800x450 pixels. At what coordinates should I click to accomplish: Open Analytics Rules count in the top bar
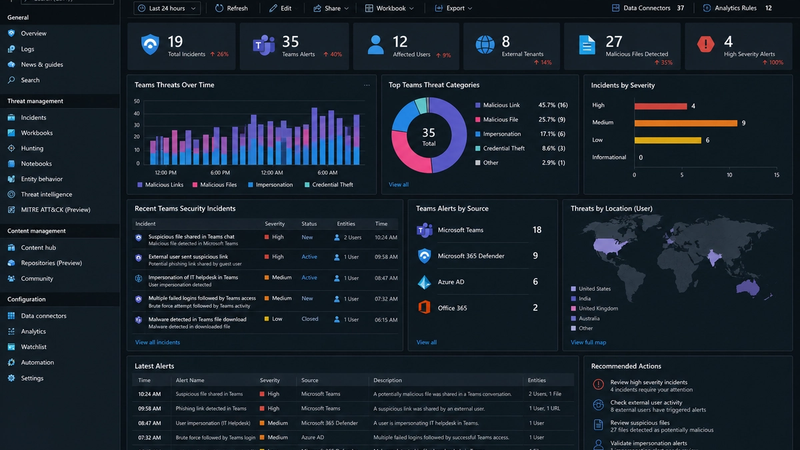click(x=737, y=8)
